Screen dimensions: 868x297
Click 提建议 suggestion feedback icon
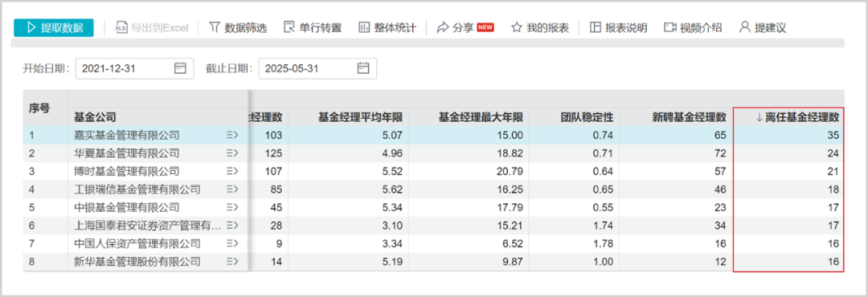pos(745,27)
